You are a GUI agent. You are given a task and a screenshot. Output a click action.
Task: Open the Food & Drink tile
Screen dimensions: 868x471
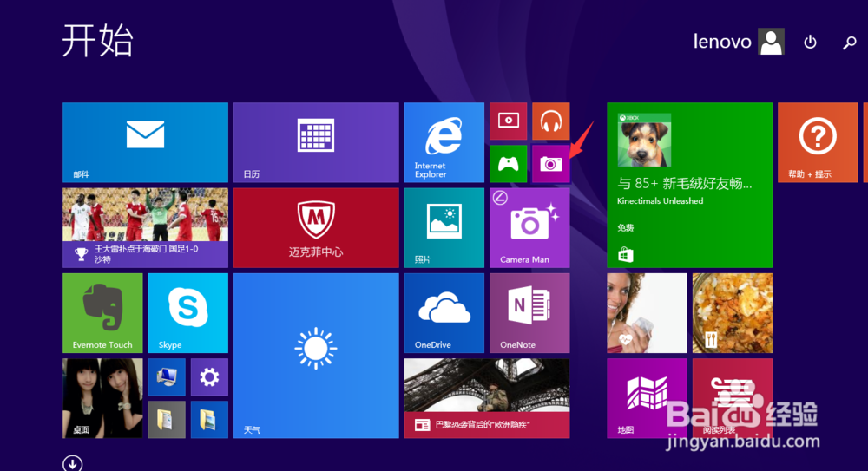732,313
